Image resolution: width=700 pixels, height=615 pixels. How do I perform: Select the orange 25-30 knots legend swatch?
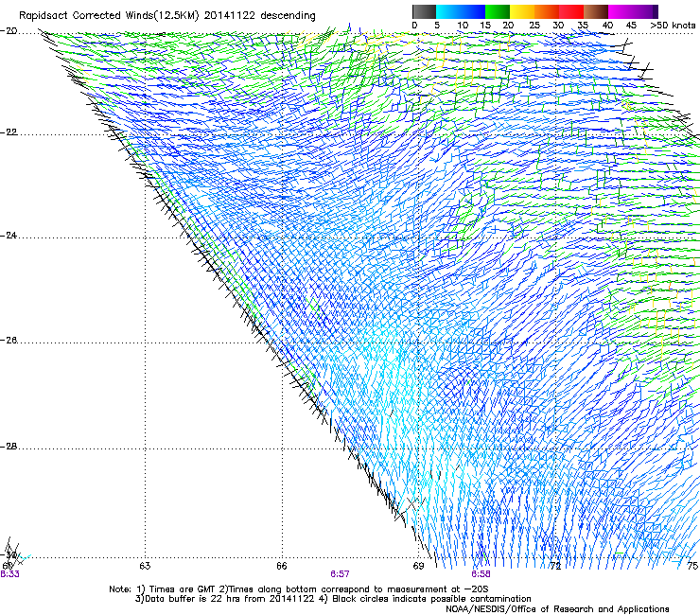coord(547,11)
